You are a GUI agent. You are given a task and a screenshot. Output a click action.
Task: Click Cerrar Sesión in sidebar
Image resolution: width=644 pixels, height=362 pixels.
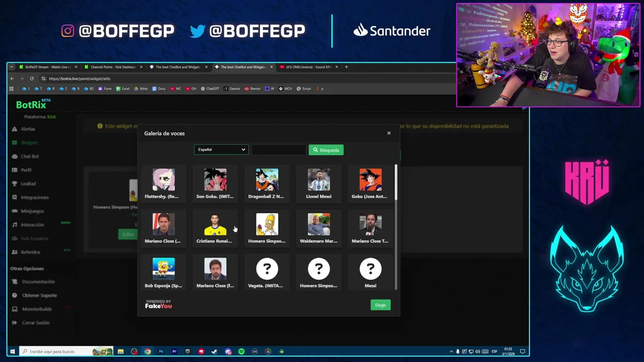tap(36, 323)
